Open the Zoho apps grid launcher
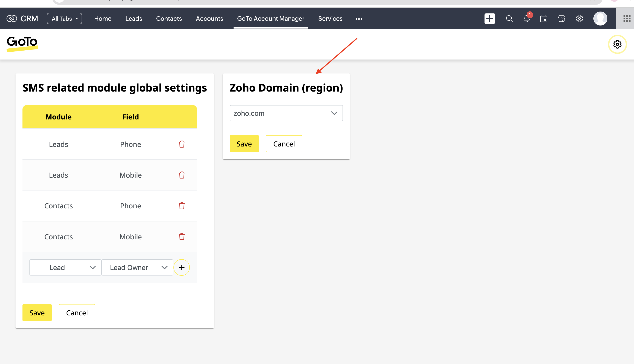The width and height of the screenshot is (634, 364). pyautogui.click(x=627, y=19)
